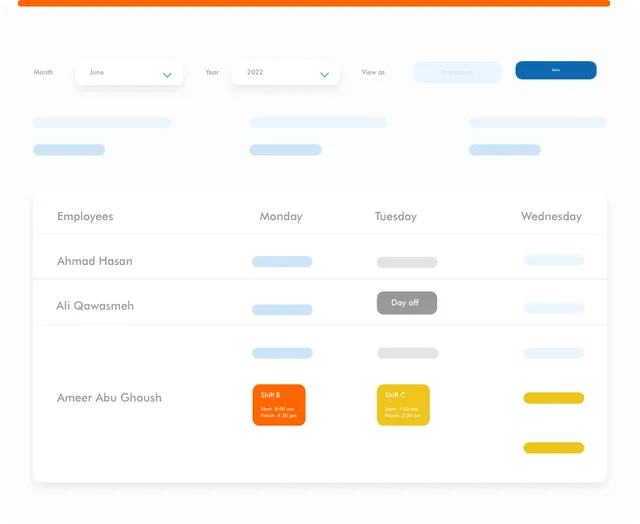Select the dark blue View as button

(556, 70)
